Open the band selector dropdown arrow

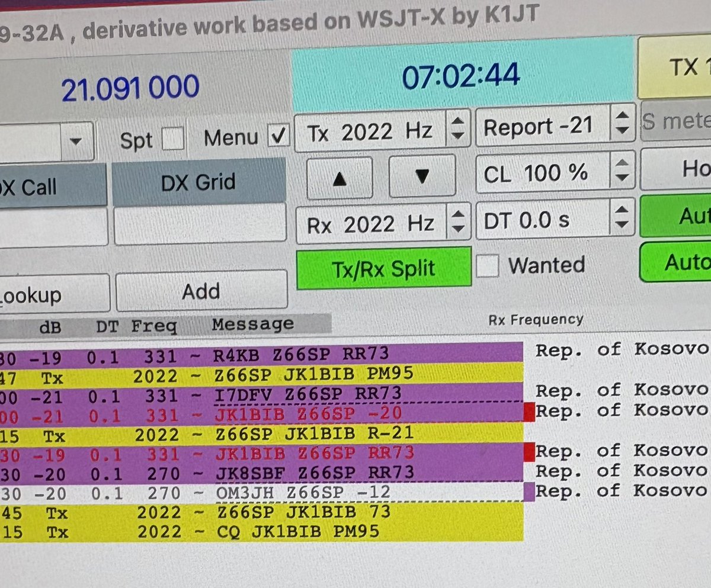(x=76, y=142)
